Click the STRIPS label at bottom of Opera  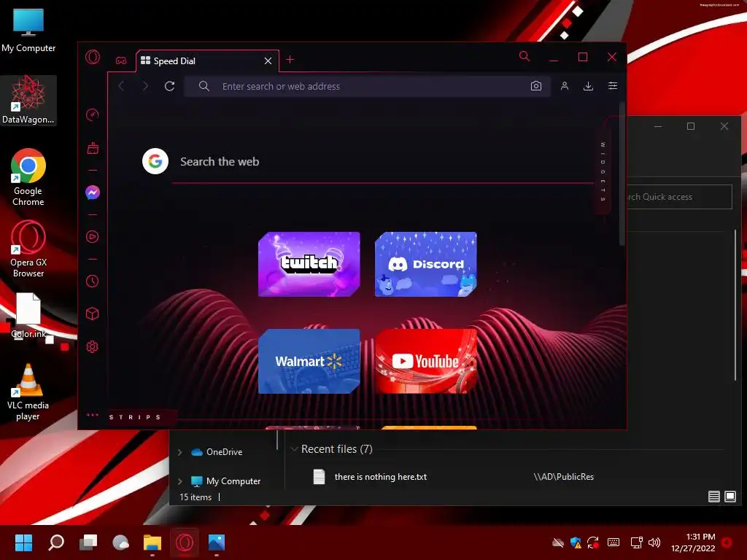[135, 417]
